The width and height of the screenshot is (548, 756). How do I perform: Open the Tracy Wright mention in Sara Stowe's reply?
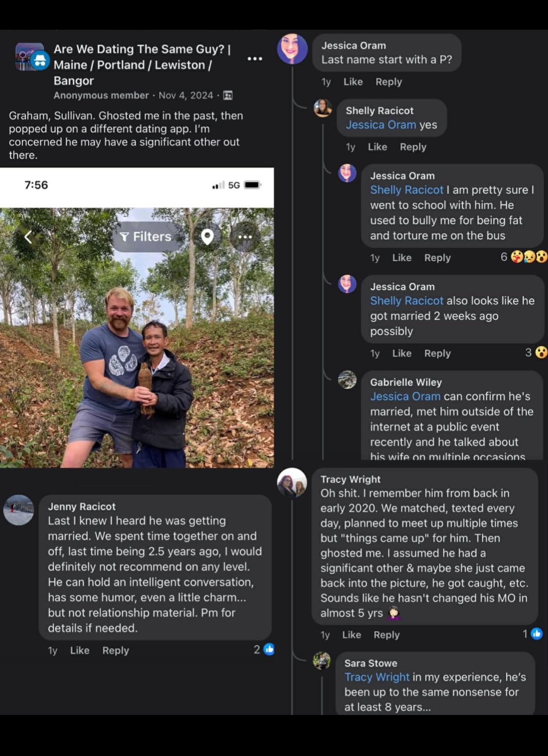pos(377,677)
